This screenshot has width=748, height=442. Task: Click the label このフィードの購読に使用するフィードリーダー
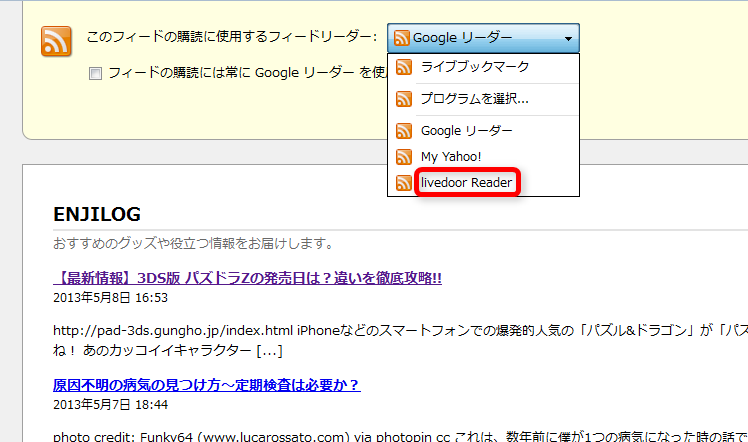click(x=231, y=37)
